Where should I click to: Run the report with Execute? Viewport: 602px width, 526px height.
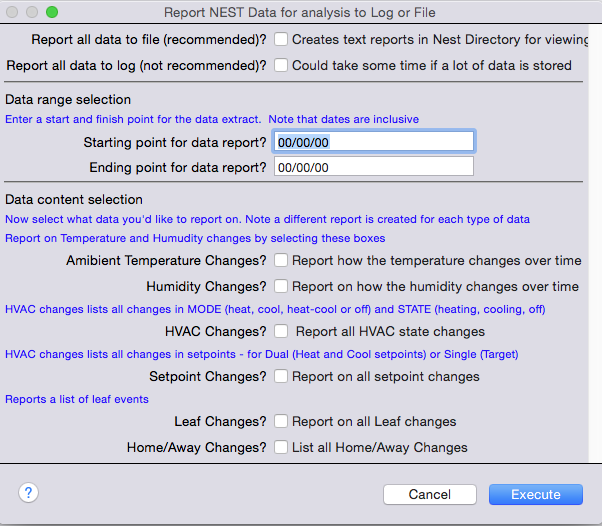tap(536, 495)
